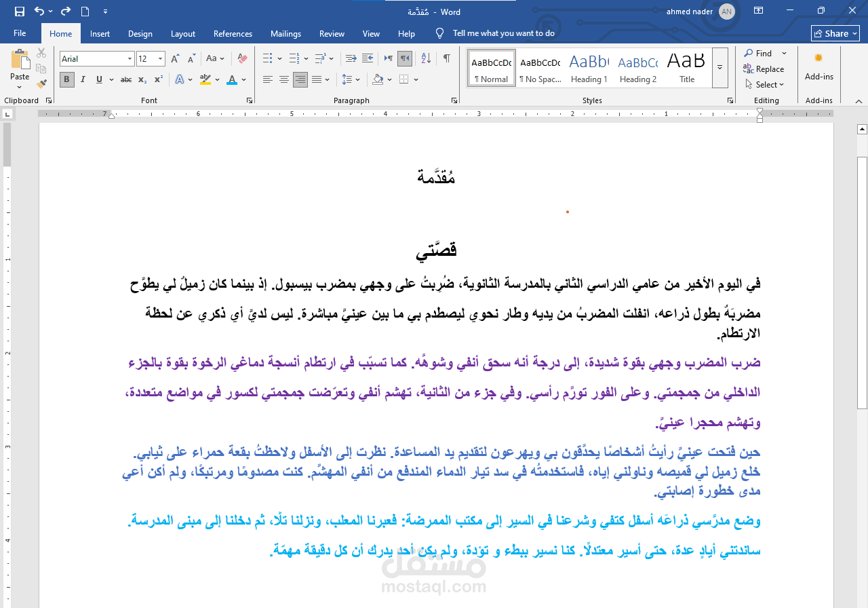Click the Redo arrow icon
Viewport: 868px width, 608px height.
click(66, 11)
